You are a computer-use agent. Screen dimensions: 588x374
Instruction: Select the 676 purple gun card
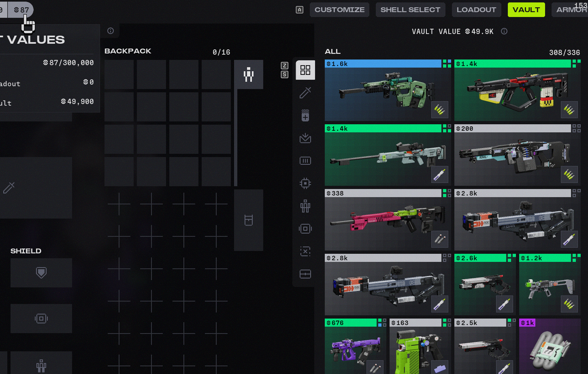tap(356, 346)
